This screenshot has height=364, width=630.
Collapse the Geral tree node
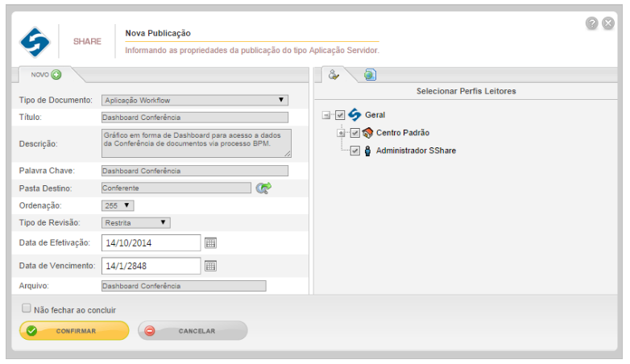[x=326, y=115]
